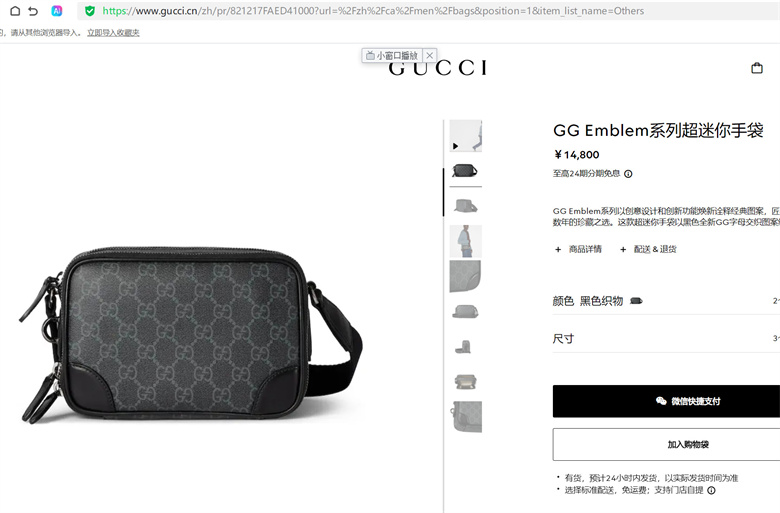The height and width of the screenshot is (513, 780).
Task: Select the model wearing bag thumbnail
Action: click(466, 241)
